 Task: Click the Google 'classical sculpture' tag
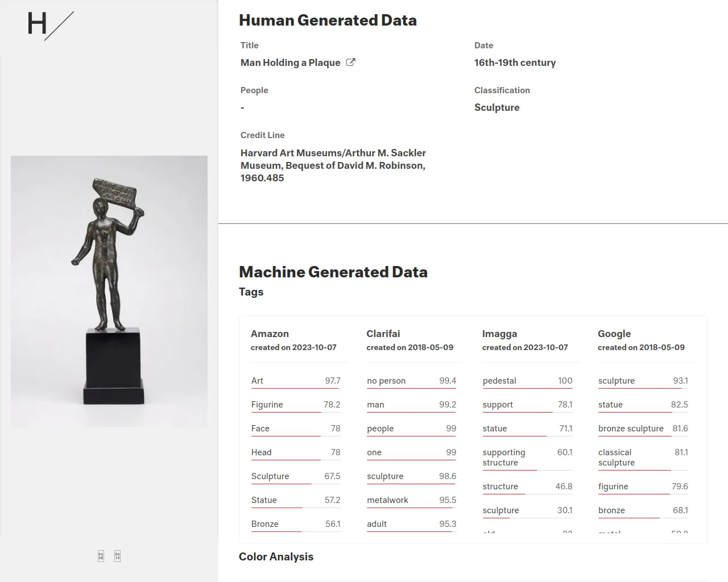[x=616, y=458]
